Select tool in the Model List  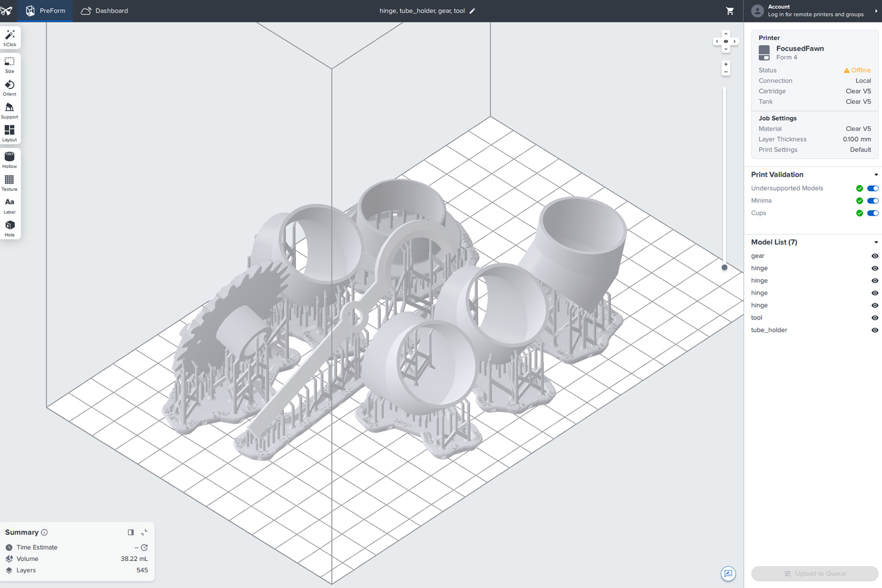[757, 318]
